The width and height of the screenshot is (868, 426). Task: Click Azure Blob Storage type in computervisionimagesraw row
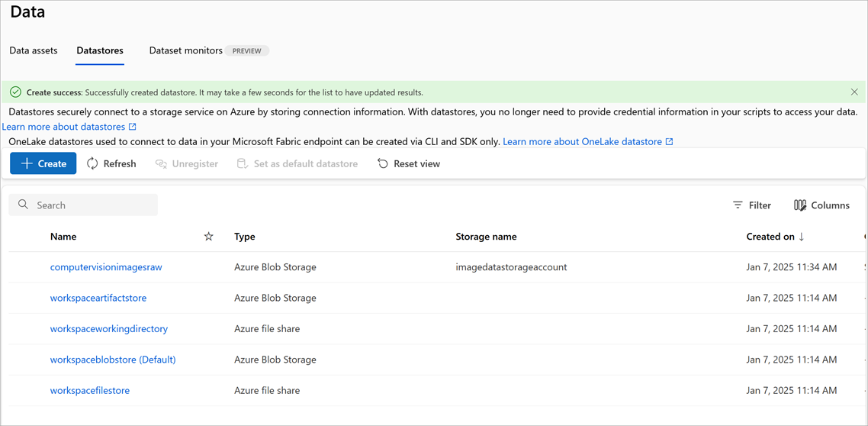click(275, 267)
